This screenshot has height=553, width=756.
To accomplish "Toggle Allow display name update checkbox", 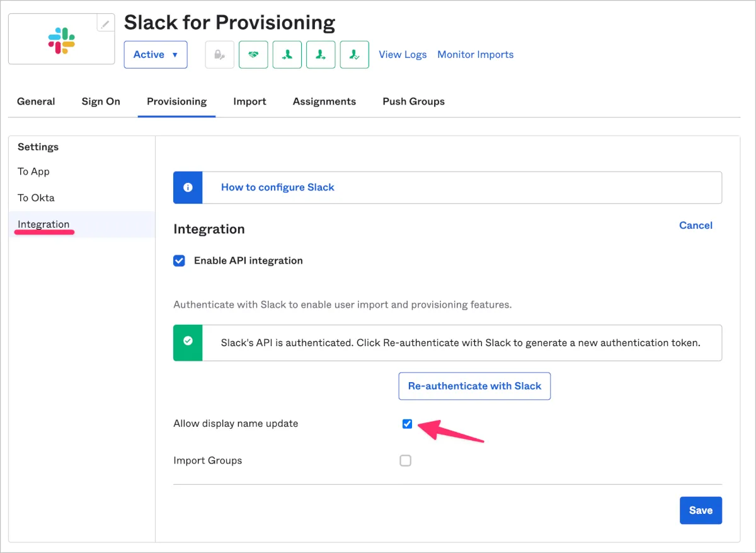I will click(x=407, y=424).
